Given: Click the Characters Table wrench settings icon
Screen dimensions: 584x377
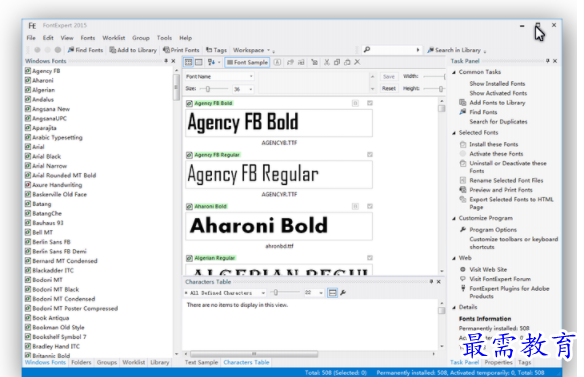Looking at the screenshot, I should (343, 293).
